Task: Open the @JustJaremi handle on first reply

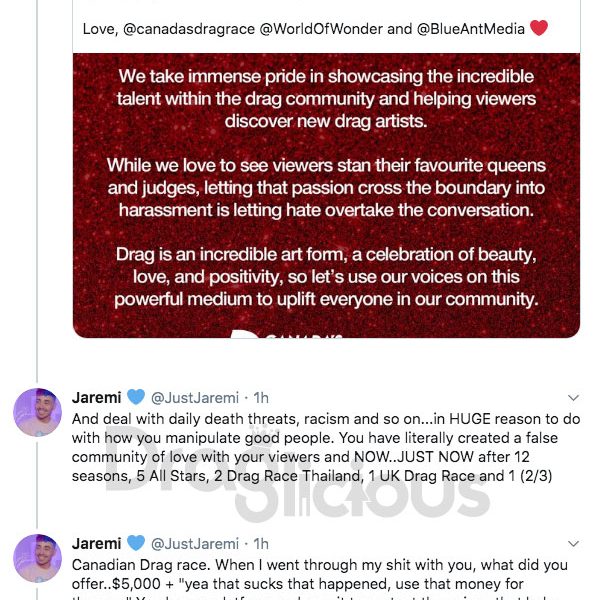Action: (x=195, y=398)
